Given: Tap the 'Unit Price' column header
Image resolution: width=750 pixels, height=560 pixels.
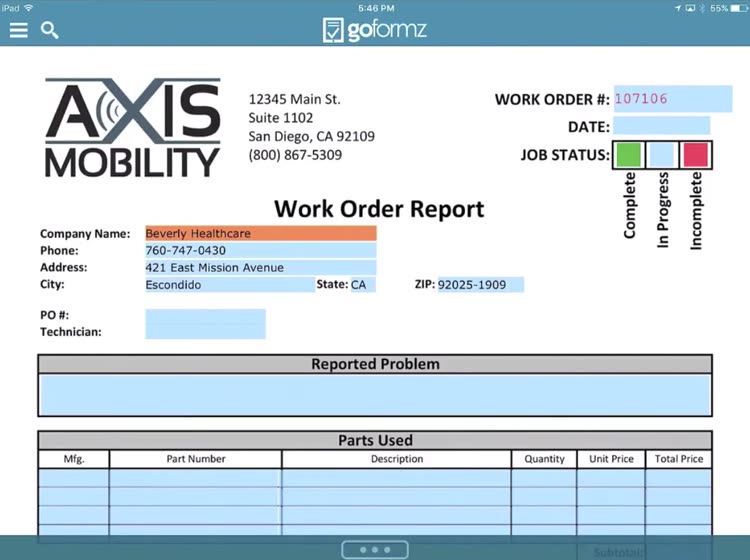Looking at the screenshot, I should (611, 459).
